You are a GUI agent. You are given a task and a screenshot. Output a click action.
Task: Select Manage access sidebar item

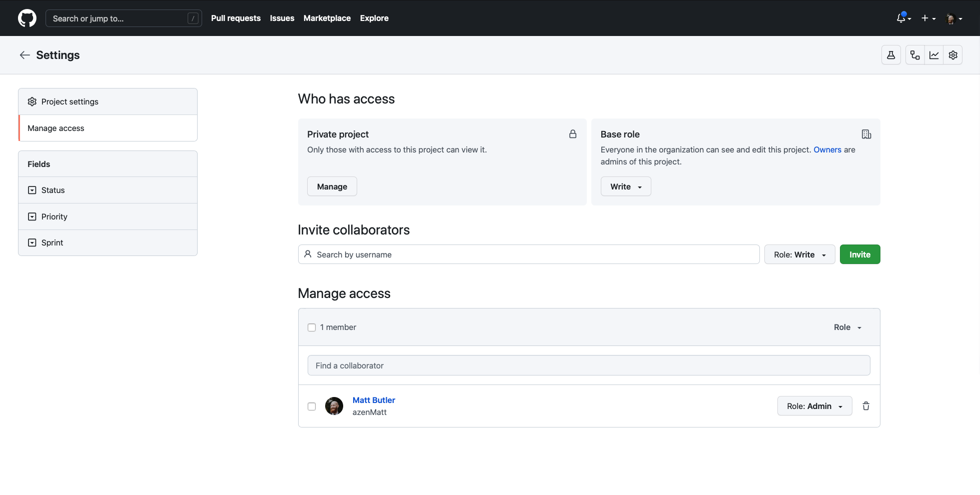coord(108,128)
